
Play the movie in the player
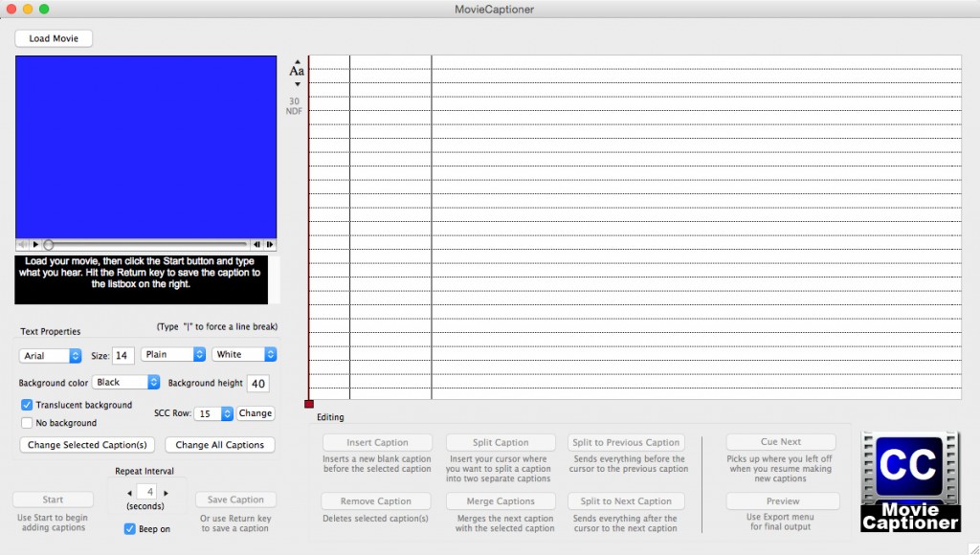click(x=35, y=244)
